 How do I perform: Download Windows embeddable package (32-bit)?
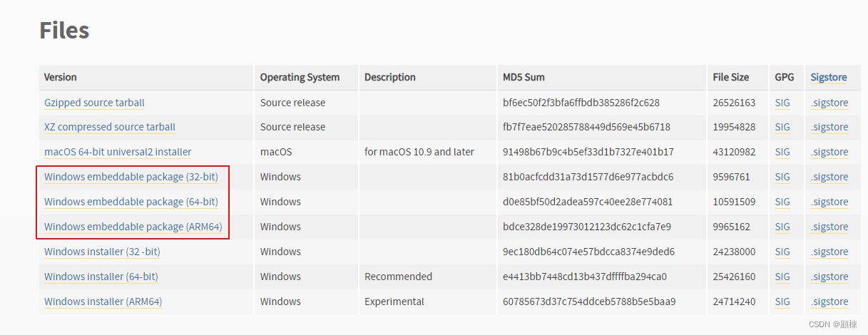131,177
